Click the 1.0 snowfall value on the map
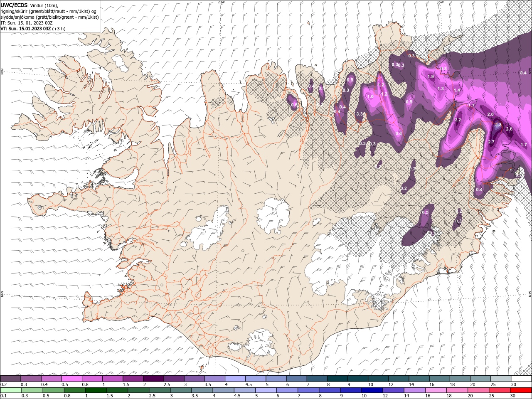Screen dimensions: 532x399 (370, 96)
